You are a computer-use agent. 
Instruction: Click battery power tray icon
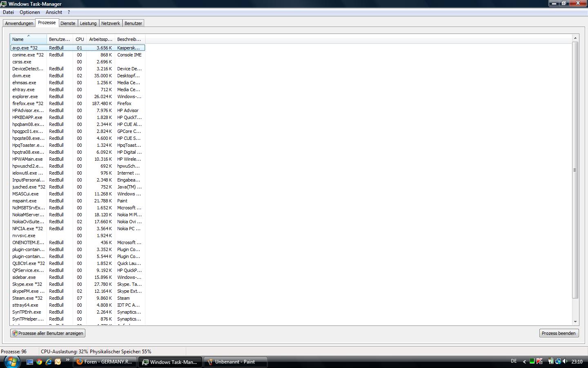[551, 361]
